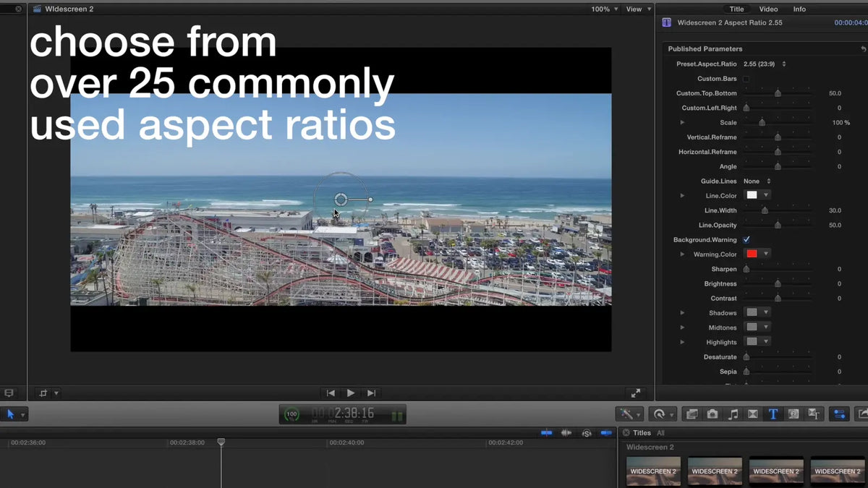Reset Published Parameters with curved arrow

pos(863,48)
